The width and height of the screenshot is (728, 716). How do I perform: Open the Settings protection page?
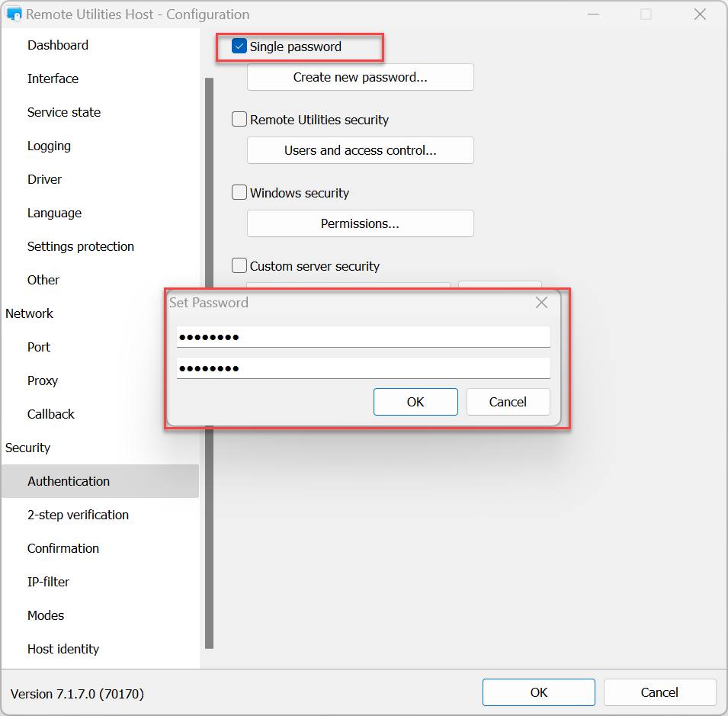81,246
